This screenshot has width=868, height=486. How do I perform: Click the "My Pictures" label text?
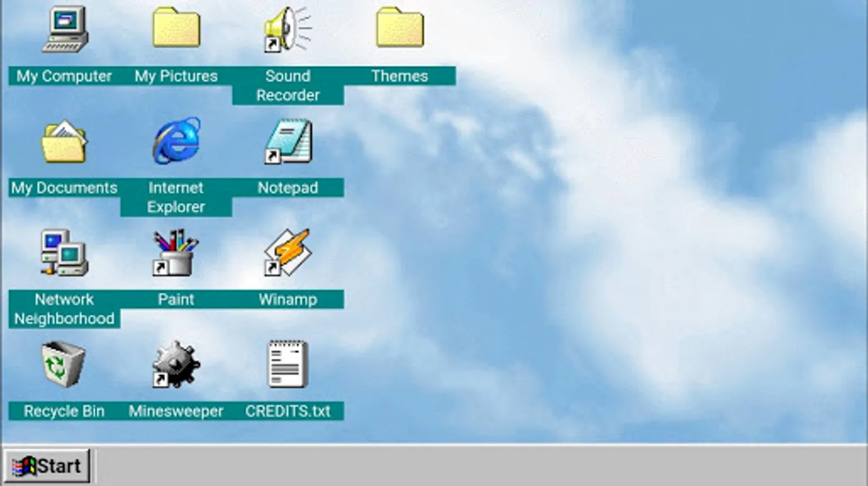tap(176, 76)
